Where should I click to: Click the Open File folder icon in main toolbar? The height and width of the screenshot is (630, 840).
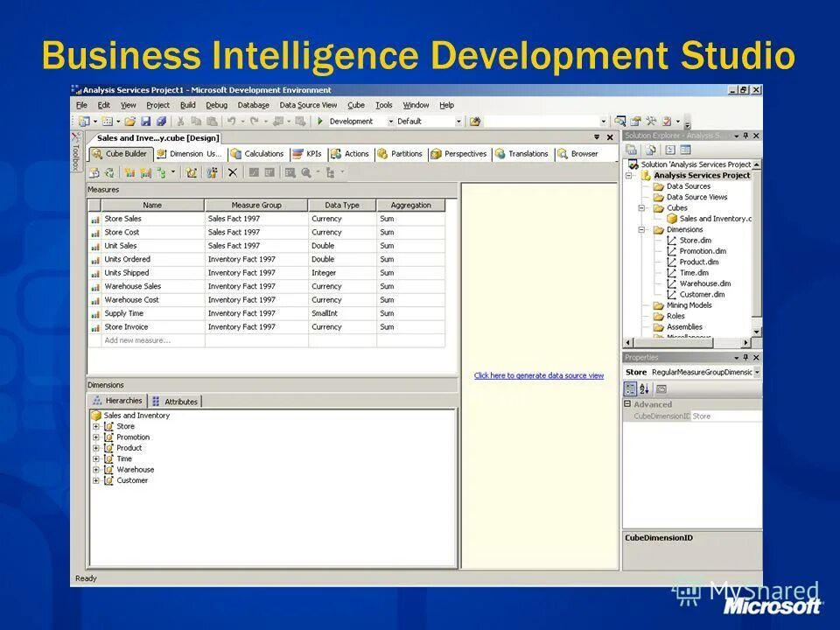point(130,122)
